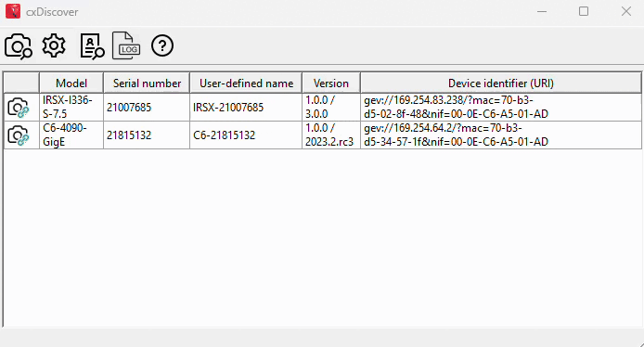Click the cxDiscover app logo in the title bar
Viewport: 644px width, 347px height.
point(13,11)
